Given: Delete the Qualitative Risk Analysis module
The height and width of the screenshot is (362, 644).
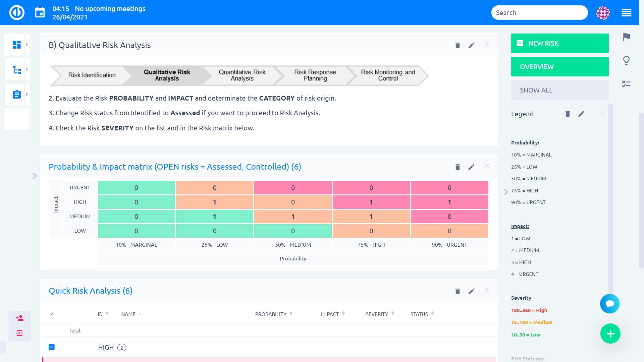Looking at the screenshot, I should 458,45.
